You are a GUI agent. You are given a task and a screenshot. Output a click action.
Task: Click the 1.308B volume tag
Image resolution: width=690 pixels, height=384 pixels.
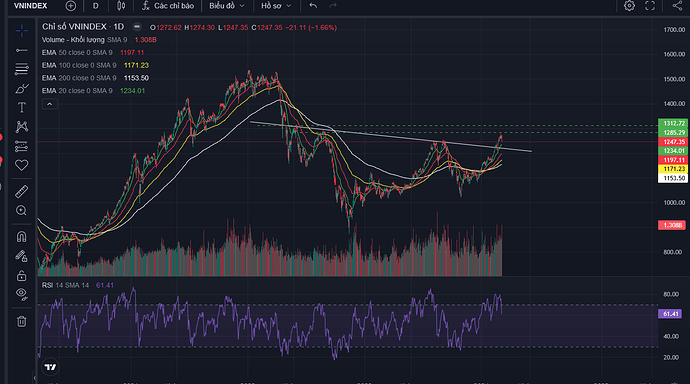(672, 225)
